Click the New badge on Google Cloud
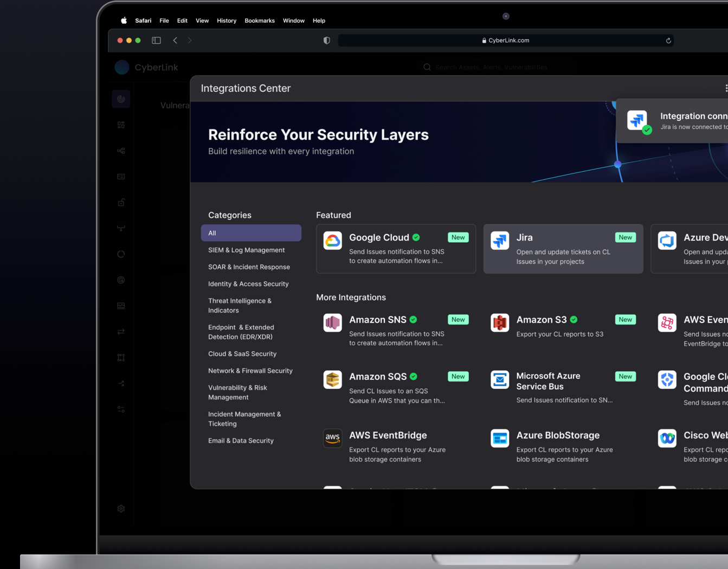 coord(458,237)
